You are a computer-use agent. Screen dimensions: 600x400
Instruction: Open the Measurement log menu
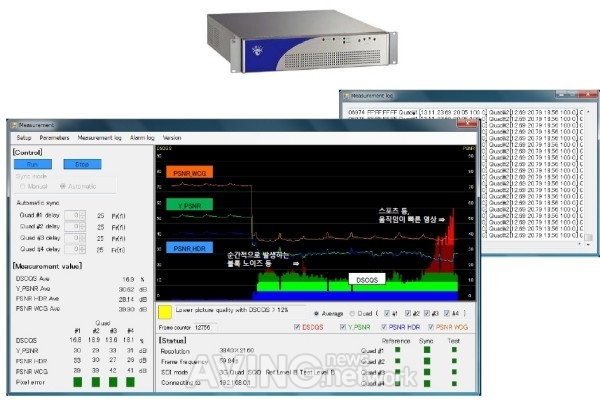click(x=99, y=138)
